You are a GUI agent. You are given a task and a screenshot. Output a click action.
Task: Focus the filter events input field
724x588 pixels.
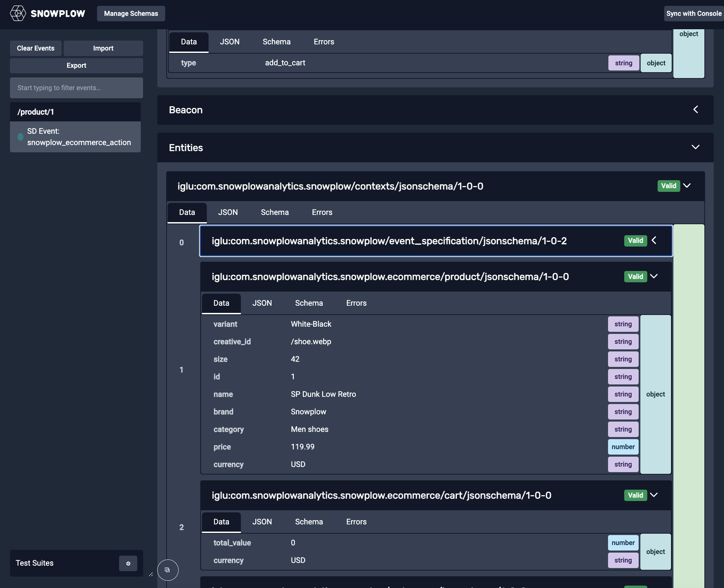click(76, 88)
